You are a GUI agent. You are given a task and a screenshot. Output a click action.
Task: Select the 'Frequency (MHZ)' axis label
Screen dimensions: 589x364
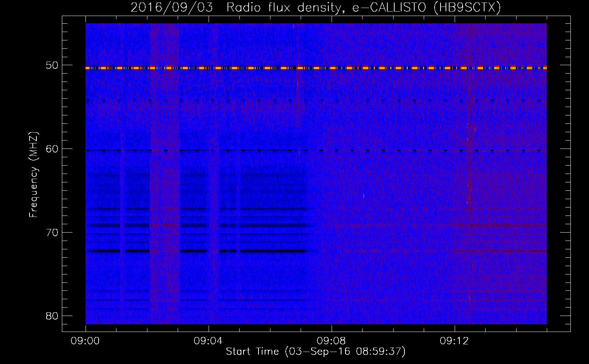tap(33, 174)
